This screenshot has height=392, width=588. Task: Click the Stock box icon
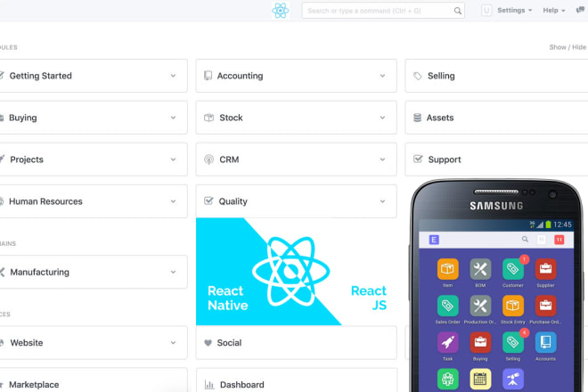coord(208,118)
